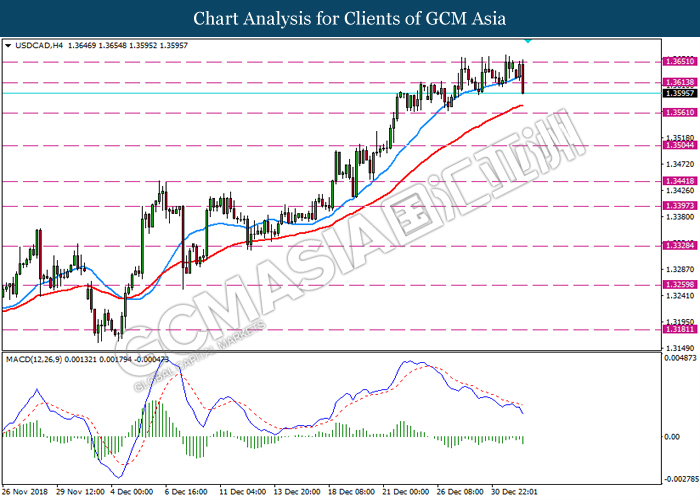
Task: Click the 30 Dec 22:01 time label
Action: coord(514,492)
